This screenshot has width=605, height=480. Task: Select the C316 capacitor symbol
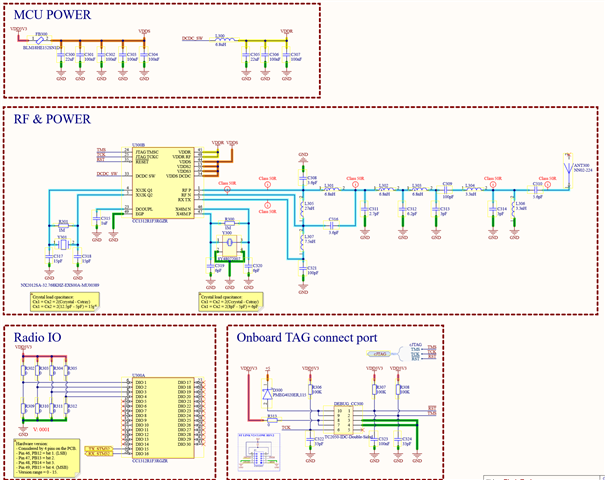(333, 225)
